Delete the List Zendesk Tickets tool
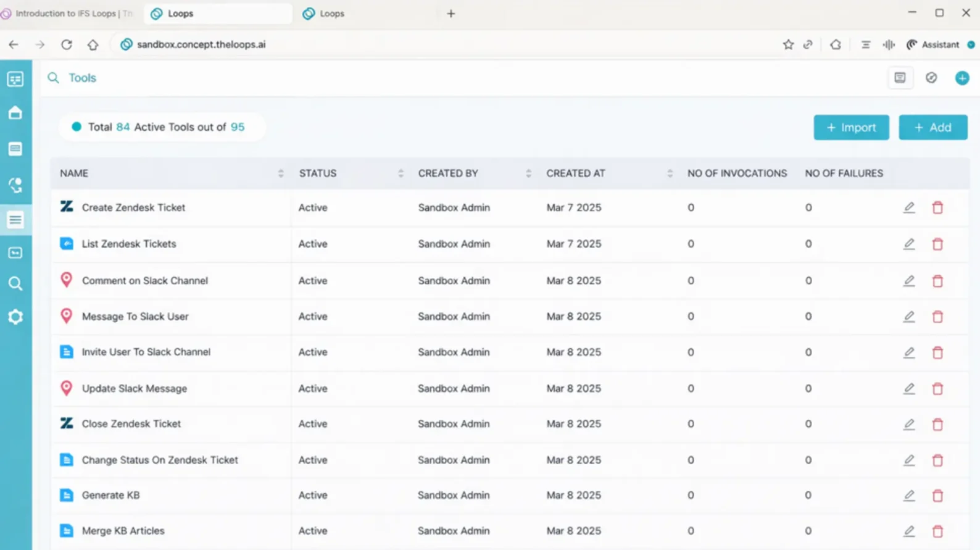The height and width of the screenshot is (550, 980). click(937, 244)
